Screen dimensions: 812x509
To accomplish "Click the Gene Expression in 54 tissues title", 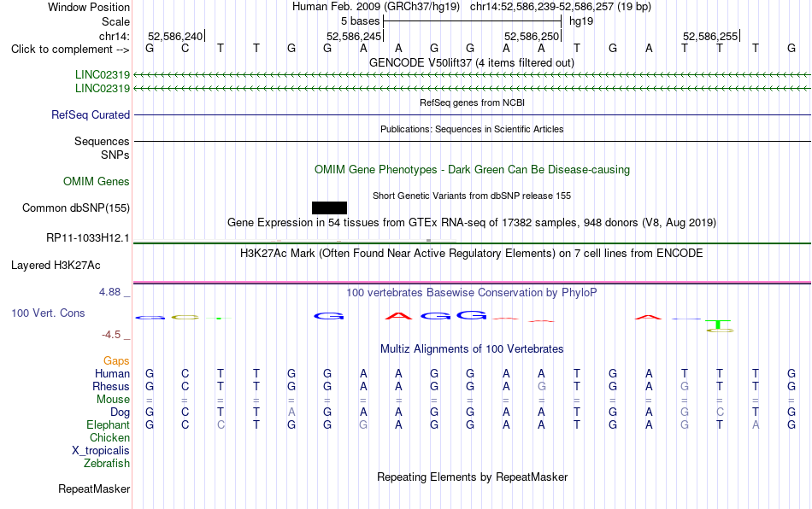I will [x=472, y=222].
